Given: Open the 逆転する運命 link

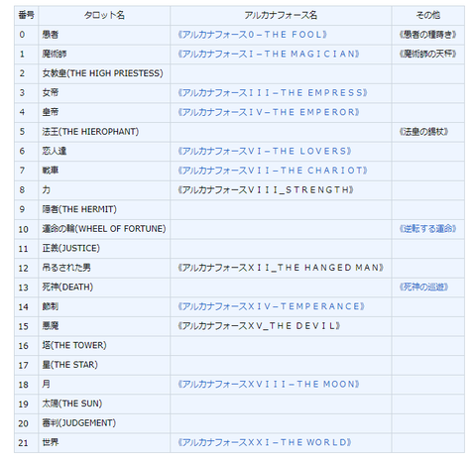Looking at the screenshot, I should coord(427,229).
